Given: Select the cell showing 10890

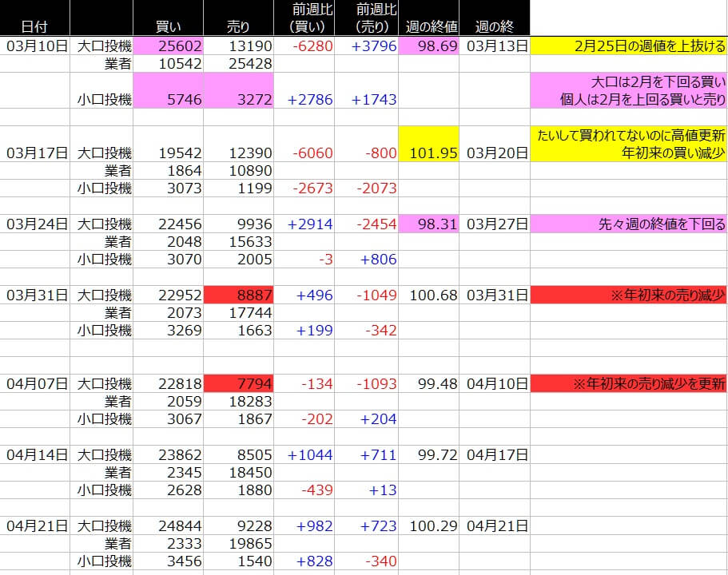Looking at the screenshot, I should (238, 170).
